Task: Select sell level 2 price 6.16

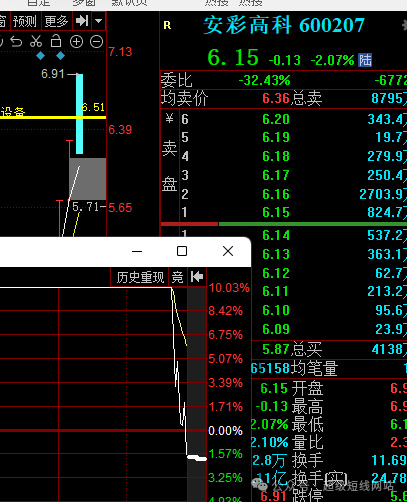Action: (x=276, y=194)
